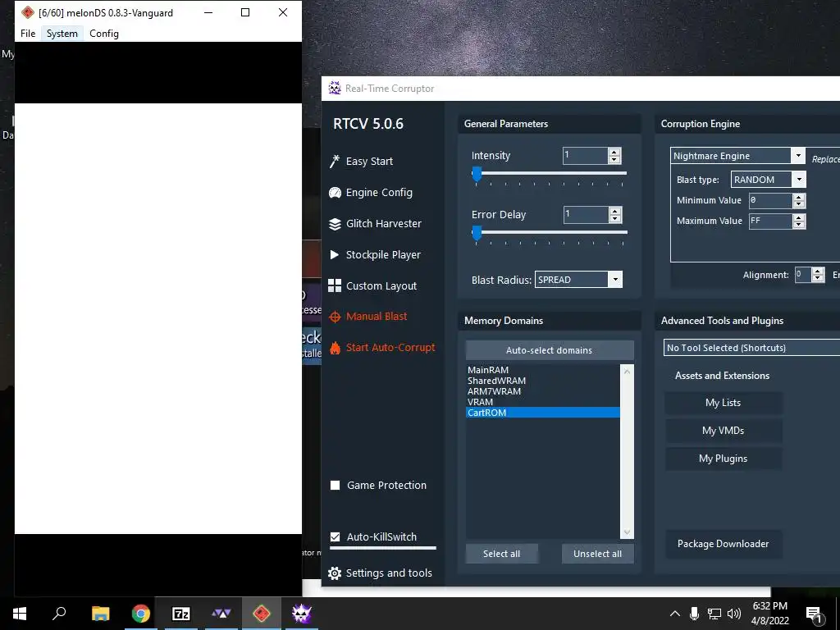The width and height of the screenshot is (840, 630).
Task: Enable the Game Protection checkbox
Action: (x=335, y=486)
